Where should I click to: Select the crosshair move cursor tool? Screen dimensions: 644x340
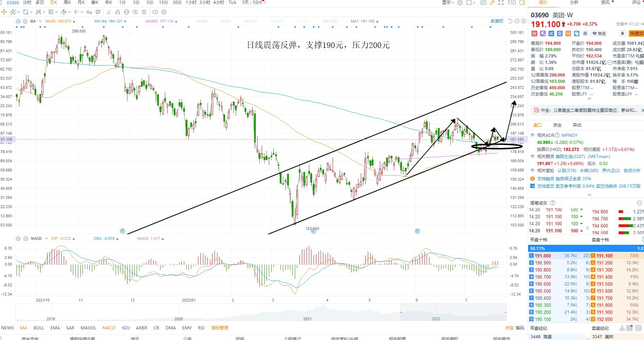point(4,12)
